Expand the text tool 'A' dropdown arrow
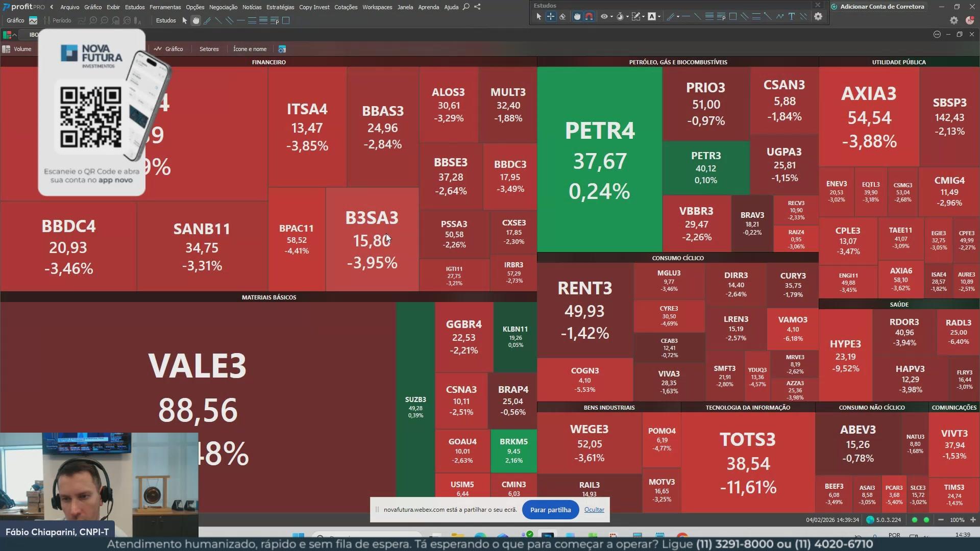The image size is (980, 551). tap(659, 17)
